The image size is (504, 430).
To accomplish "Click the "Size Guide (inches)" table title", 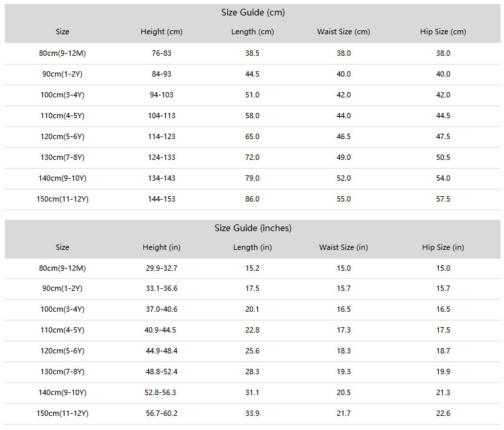I will (x=253, y=228).
